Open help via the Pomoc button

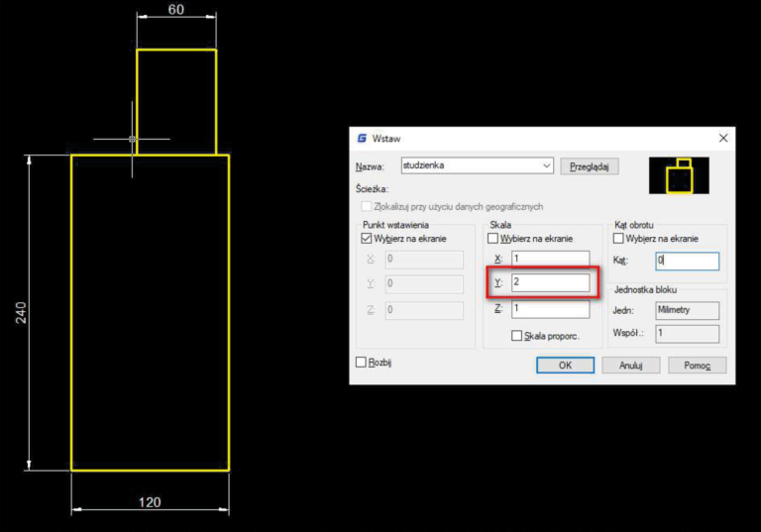coord(697,365)
